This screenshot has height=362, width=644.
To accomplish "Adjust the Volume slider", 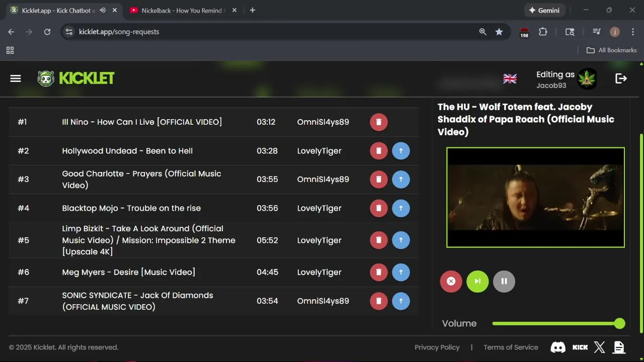I will (x=558, y=324).
